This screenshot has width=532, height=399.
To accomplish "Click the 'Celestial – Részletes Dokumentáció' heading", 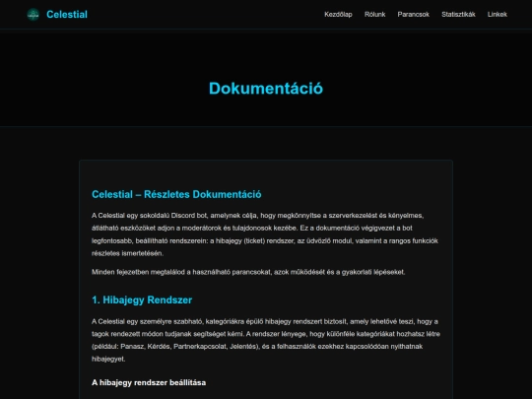I will [176, 194].
